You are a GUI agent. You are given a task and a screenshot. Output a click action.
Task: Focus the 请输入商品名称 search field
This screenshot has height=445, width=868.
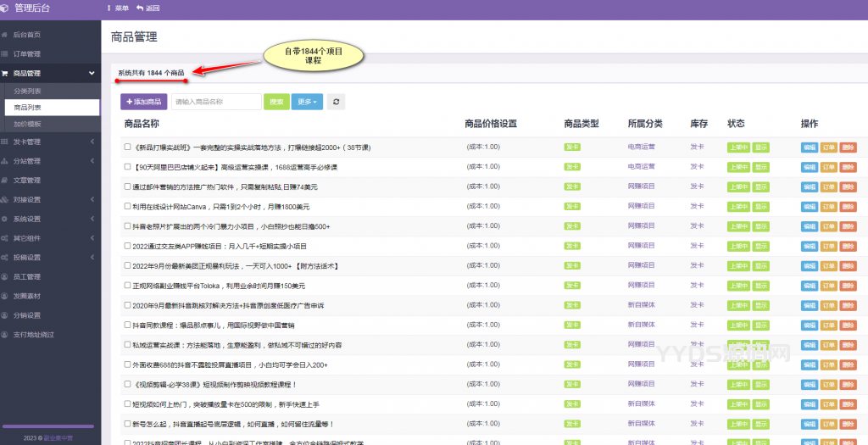[216, 102]
